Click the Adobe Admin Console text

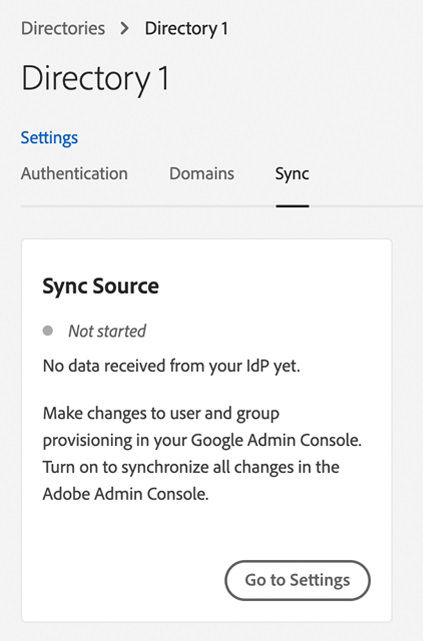click(125, 494)
